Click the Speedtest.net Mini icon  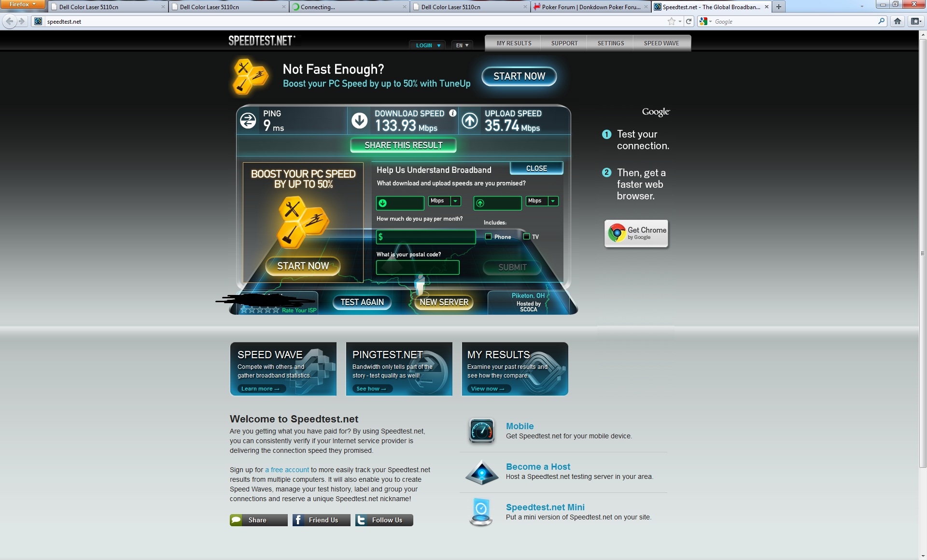(481, 512)
